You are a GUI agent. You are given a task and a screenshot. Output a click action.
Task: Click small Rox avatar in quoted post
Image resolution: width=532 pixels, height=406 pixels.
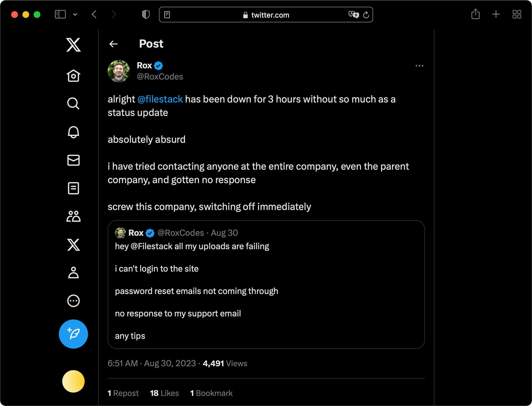click(121, 233)
